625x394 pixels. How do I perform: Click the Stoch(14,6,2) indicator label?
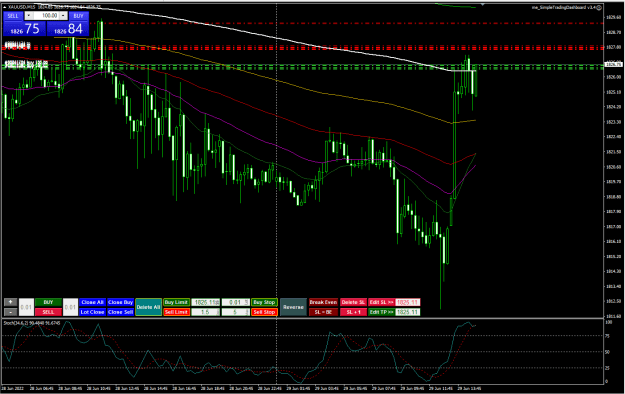point(32,323)
